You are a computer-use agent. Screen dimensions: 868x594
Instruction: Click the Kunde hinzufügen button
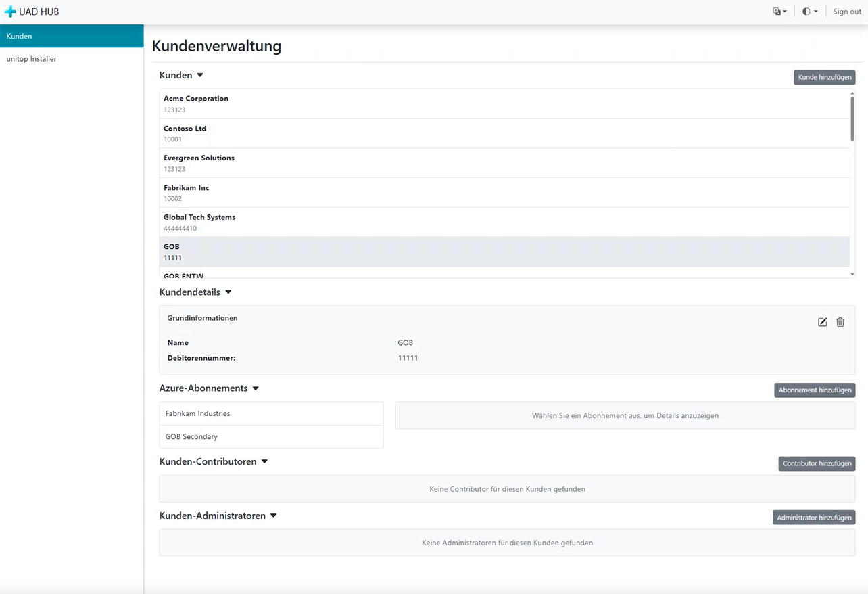pos(824,78)
